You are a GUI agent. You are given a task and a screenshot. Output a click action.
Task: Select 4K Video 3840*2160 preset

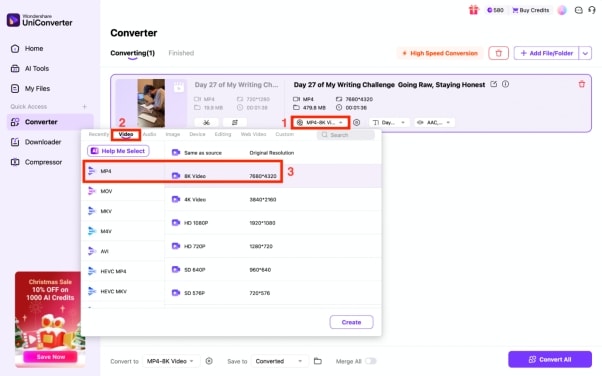(x=273, y=199)
